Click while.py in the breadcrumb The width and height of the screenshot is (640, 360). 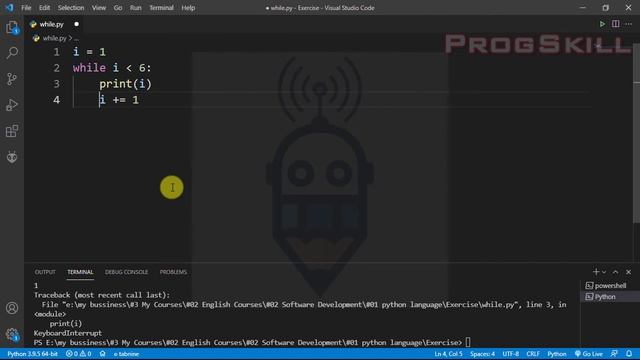pyautogui.click(x=54, y=38)
